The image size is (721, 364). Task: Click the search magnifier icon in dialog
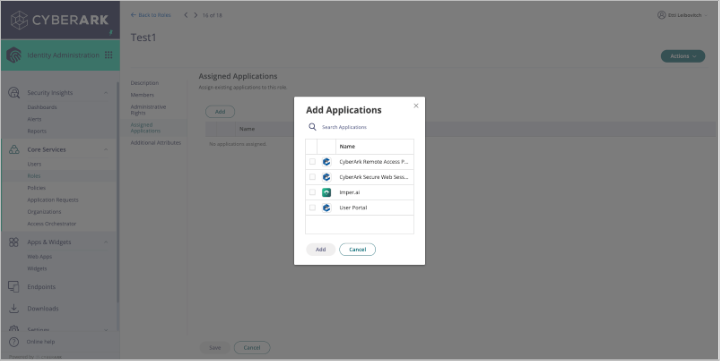(312, 127)
